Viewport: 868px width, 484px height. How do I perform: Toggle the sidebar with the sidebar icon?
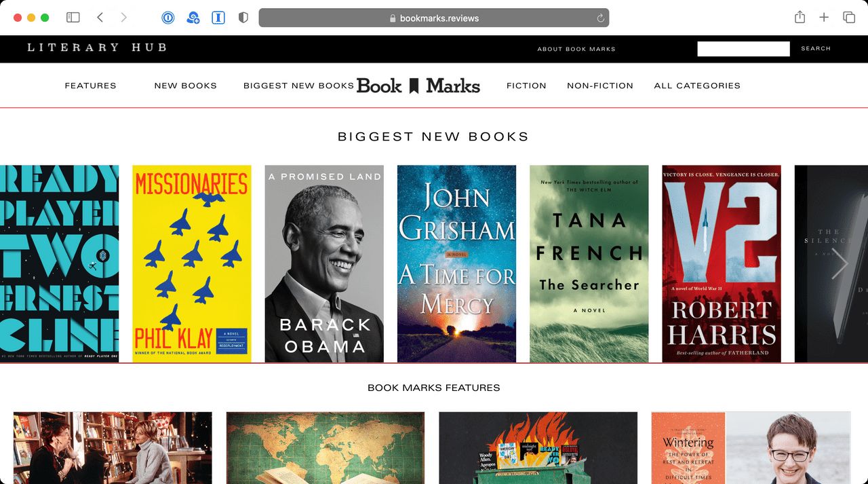73,18
